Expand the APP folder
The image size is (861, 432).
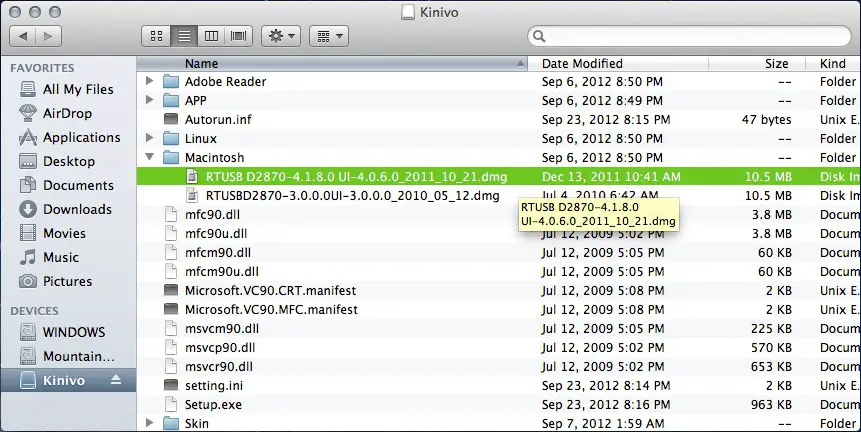tap(149, 100)
